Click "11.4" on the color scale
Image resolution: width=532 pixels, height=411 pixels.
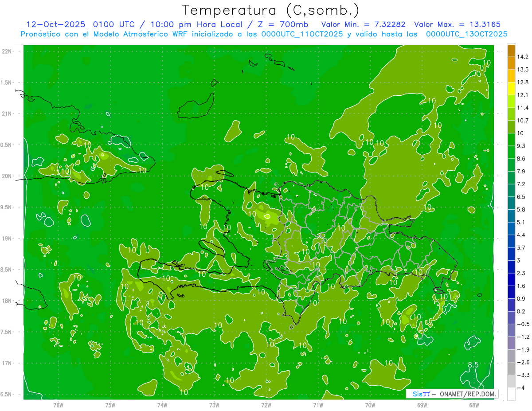pyautogui.click(x=523, y=108)
